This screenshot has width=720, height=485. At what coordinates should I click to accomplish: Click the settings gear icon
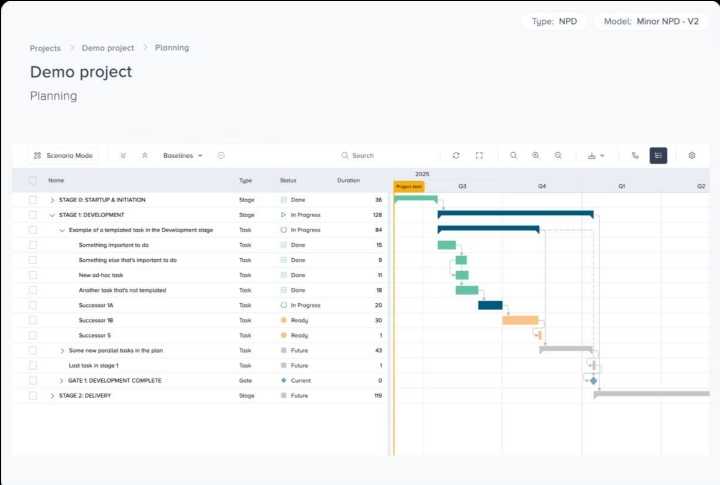click(x=692, y=155)
